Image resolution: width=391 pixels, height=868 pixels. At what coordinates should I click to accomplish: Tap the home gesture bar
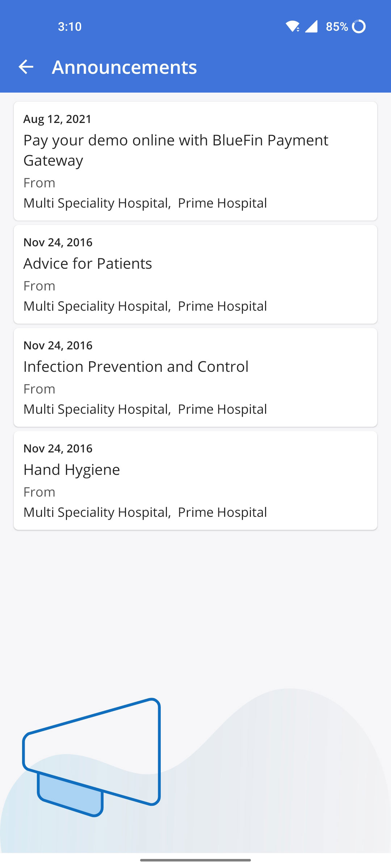(195, 860)
